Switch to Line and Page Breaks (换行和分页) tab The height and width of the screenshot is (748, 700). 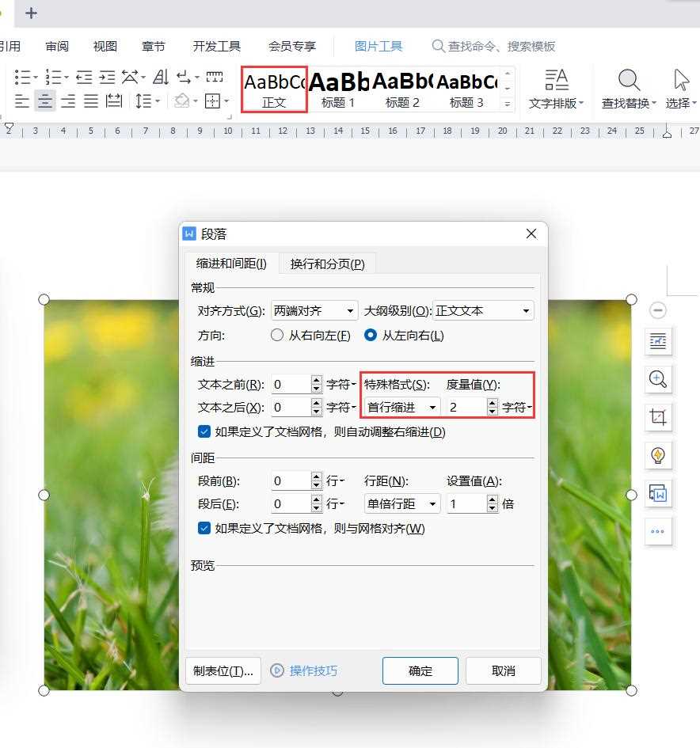pos(327,264)
